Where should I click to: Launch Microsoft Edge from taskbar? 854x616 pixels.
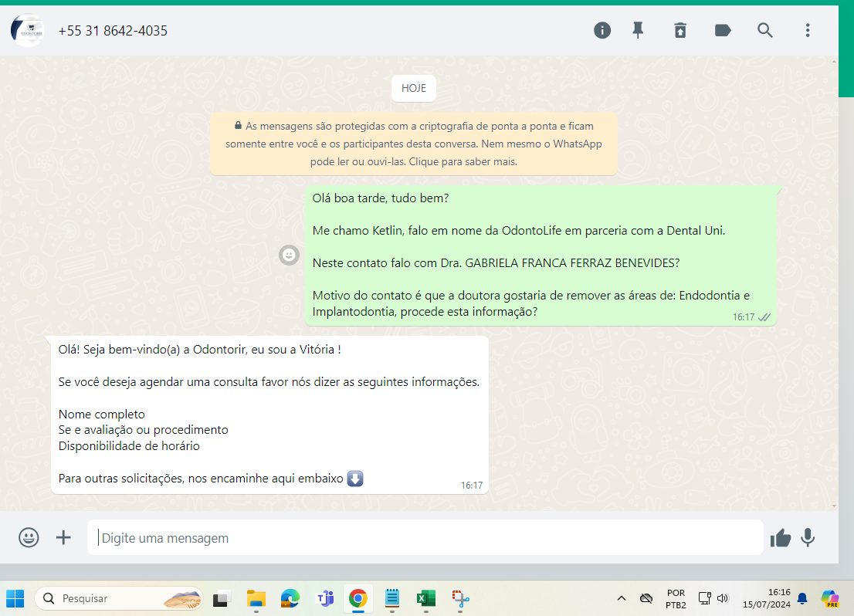(x=290, y=598)
